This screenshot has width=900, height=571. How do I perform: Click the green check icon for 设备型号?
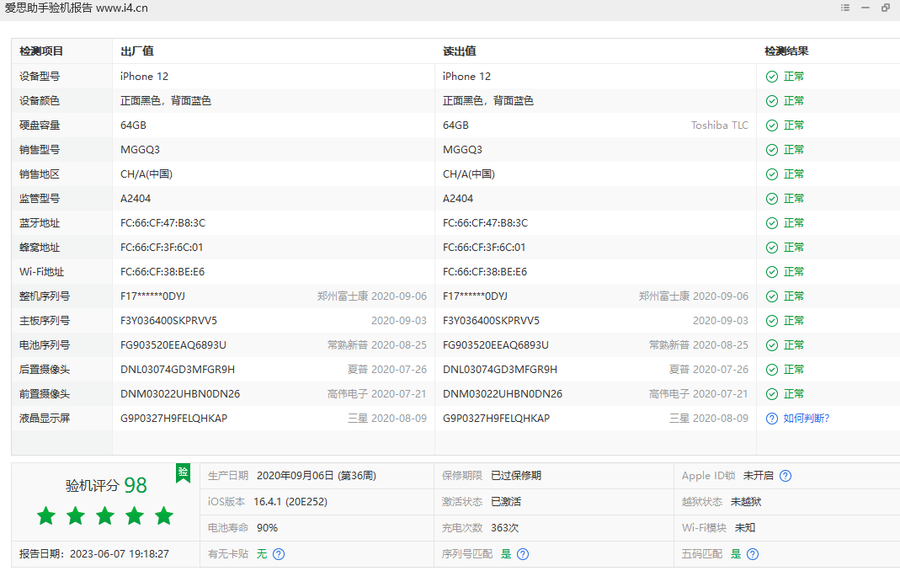pos(771,76)
